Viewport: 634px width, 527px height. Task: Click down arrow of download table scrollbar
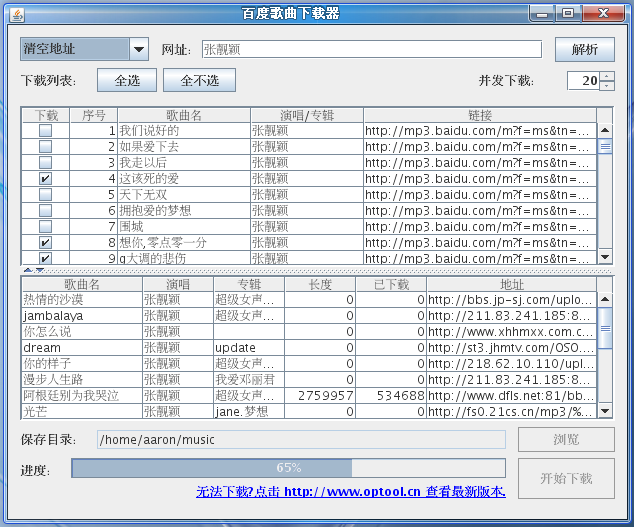click(x=605, y=411)
